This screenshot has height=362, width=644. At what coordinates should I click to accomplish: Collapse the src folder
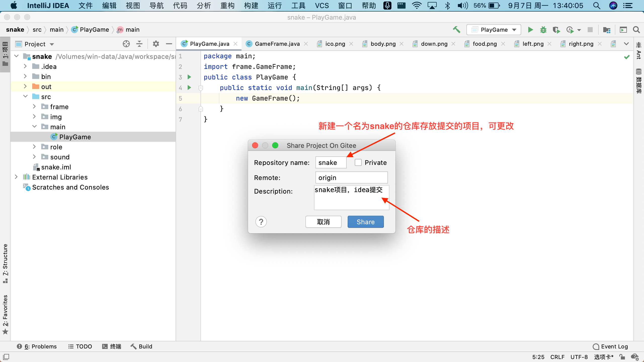25,97
